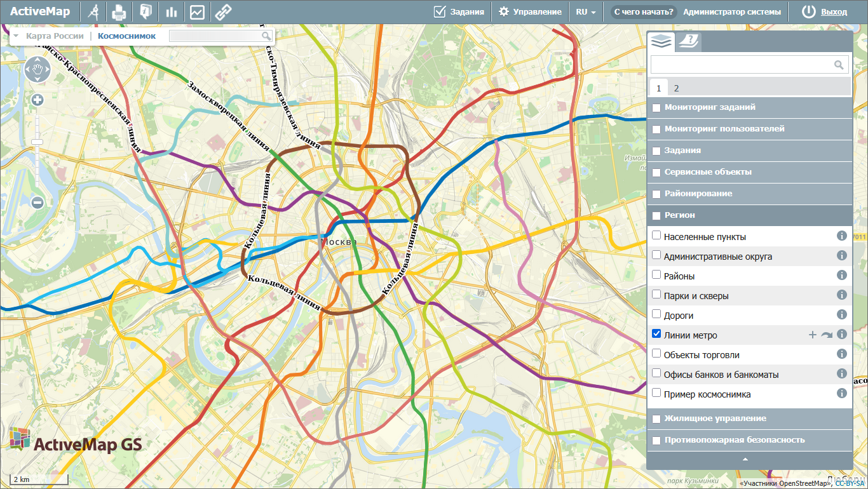Open the RU language dropdown

[x=585, y=12]
